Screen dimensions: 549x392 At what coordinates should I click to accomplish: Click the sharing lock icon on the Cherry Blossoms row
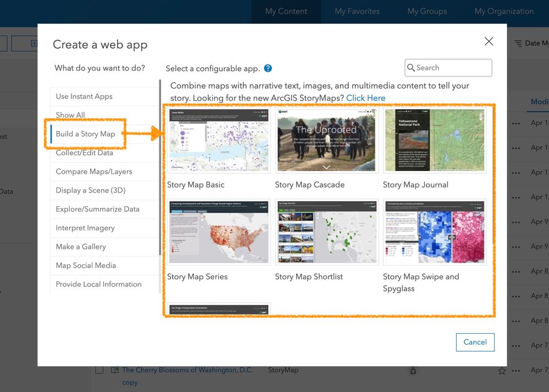[x=413, y=371]
